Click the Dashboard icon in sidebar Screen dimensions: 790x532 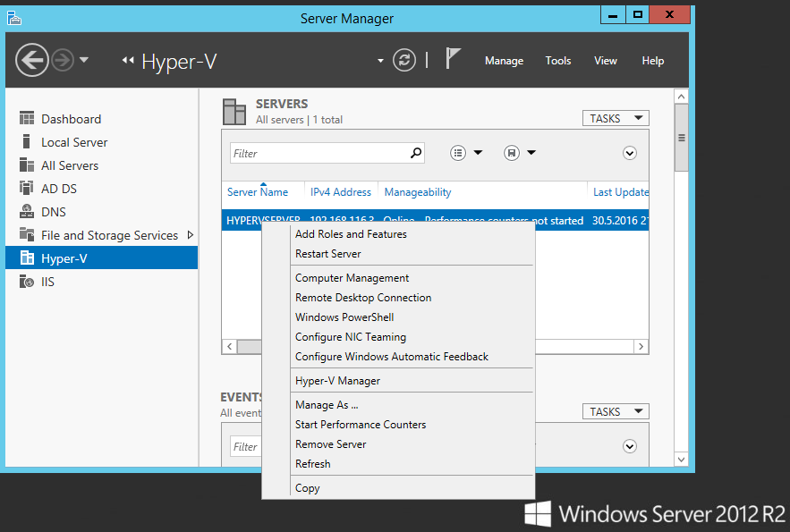[27, 118]
